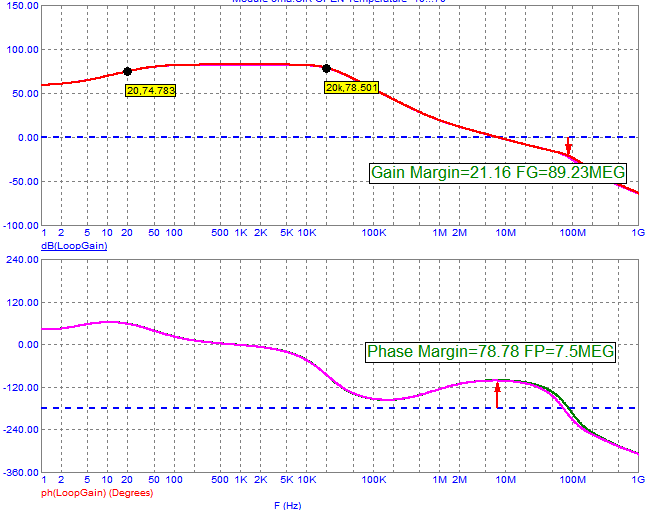Click the yellow tag reading 20k,78.501
The image size is (662, 510).
[x=351, y=87]
